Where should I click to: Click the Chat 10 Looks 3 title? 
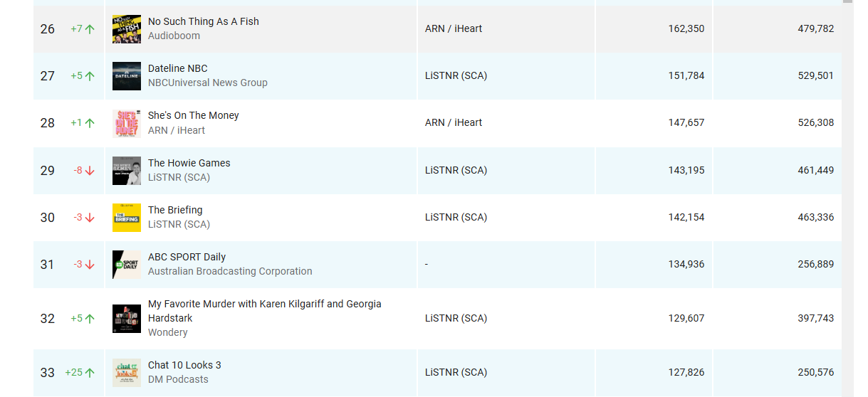pyautogui.click(x=184, y=365)
